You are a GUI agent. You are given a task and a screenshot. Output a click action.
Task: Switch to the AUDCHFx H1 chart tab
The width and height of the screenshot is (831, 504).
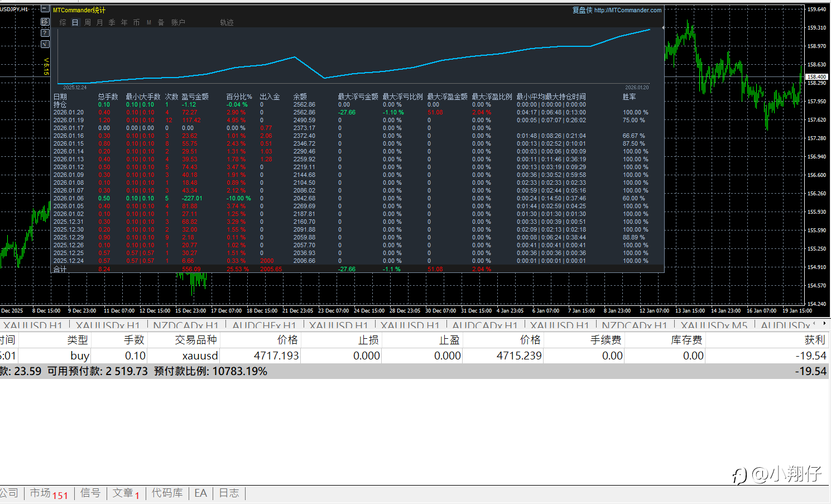click(x=264, y=325)
